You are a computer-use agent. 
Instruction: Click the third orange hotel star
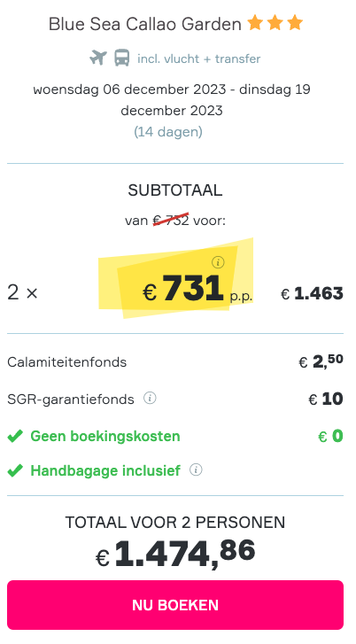(295, 23)
